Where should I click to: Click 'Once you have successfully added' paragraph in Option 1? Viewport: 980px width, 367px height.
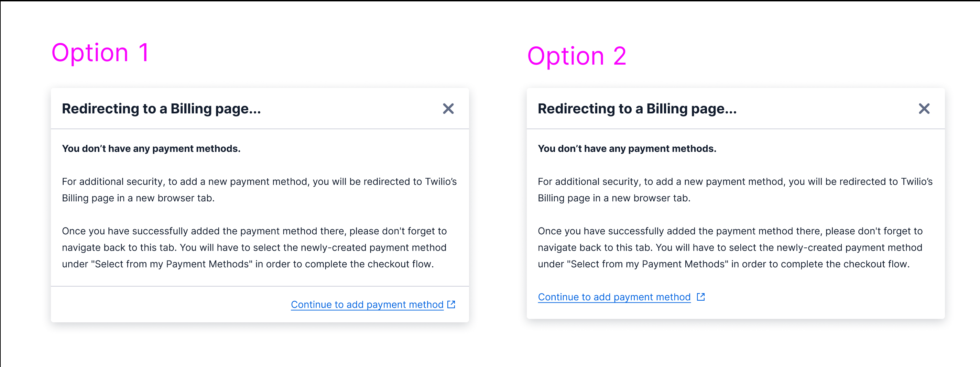[254, 247]
